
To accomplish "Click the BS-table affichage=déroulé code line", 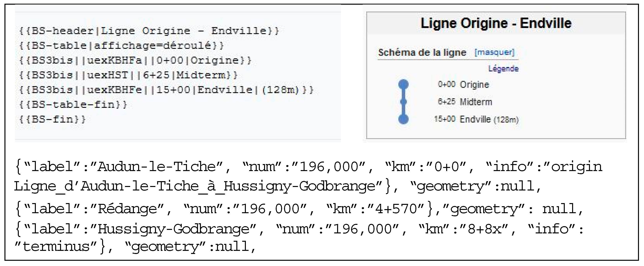I will click(121, 46).
